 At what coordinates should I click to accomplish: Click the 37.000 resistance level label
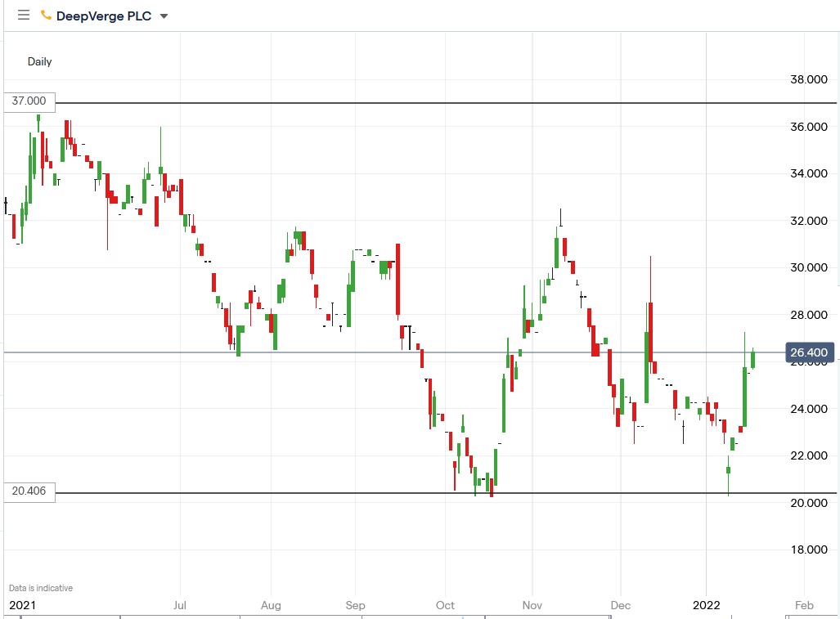pyautogui.click(x=29, y=101)
